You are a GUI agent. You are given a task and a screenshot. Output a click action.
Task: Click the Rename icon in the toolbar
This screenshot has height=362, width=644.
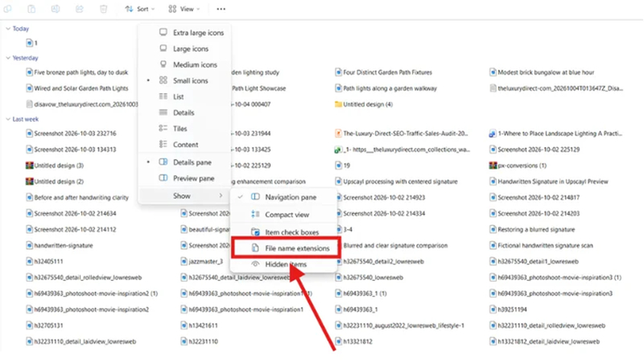(55, 9)
